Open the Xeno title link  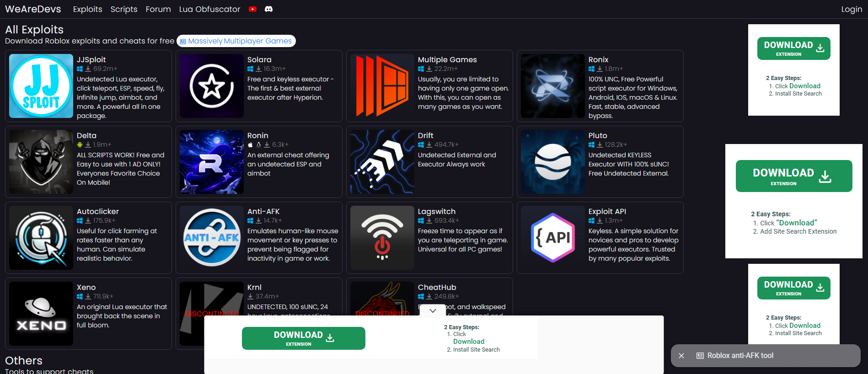(x=86, y=287)
